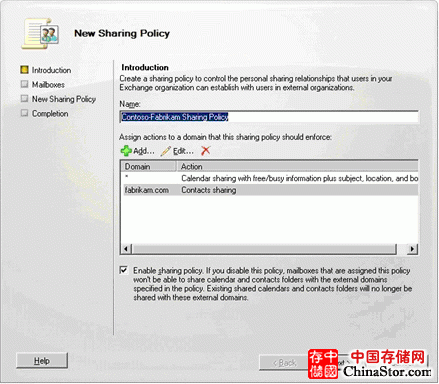Click the red X remove icon

(206, 151)
